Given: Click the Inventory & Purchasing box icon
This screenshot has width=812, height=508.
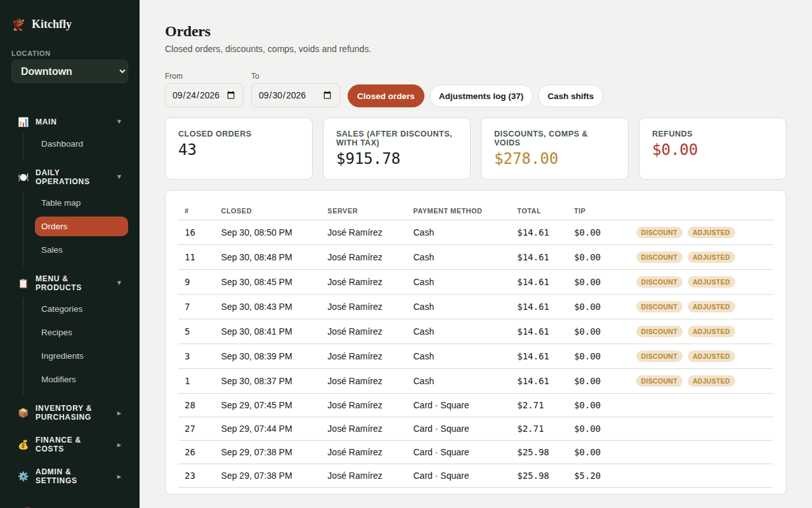Looking at the screenshot, I should pos(23,413).
